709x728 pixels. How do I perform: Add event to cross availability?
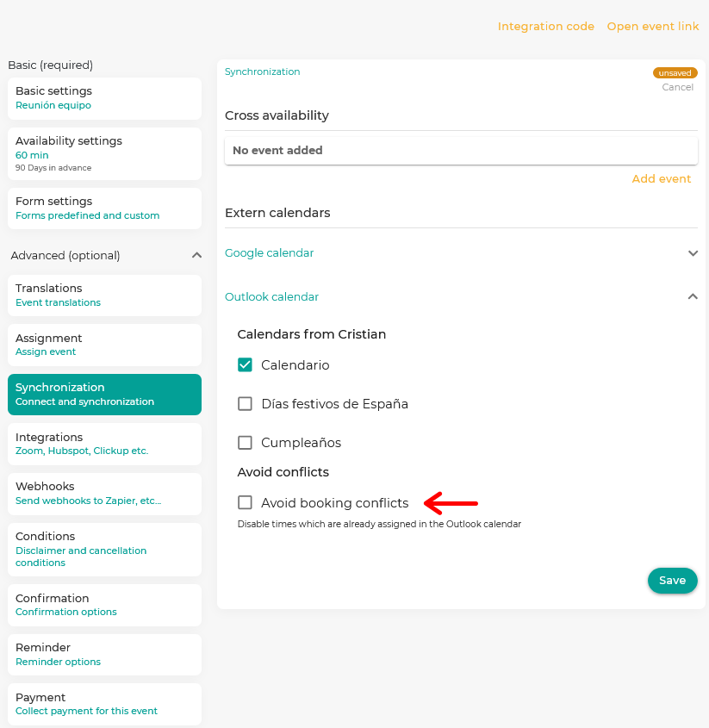(x=661, y=178)
